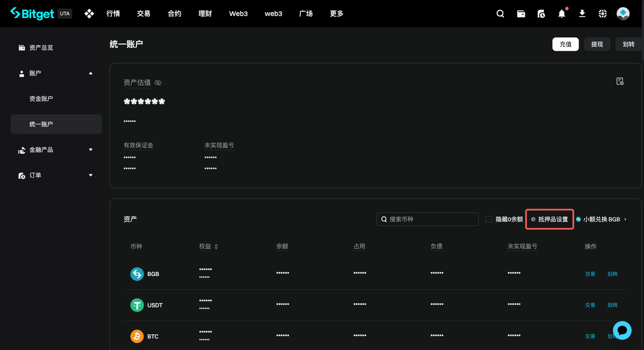Enable the 隐藏0余额 checkbox
The width and height of the screenshot is (644, 350).
pos(489,219)
